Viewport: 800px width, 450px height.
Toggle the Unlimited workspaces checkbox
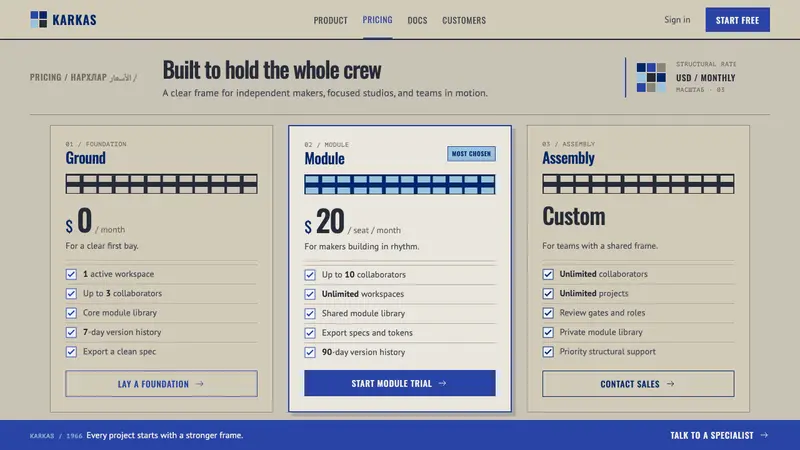[310, 294]
